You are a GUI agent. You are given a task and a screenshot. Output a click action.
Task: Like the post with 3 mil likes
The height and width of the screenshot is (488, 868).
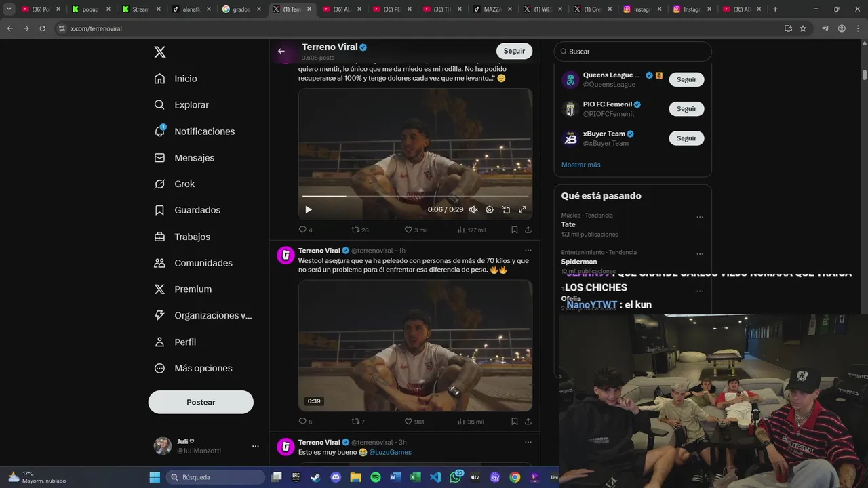415,230
